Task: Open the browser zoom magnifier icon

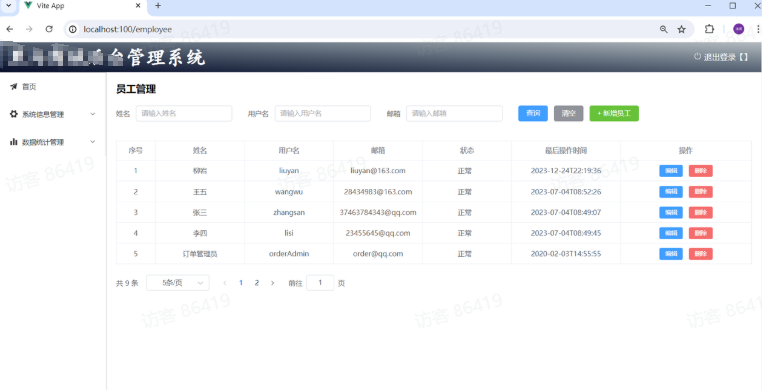Action: [663, 29]
